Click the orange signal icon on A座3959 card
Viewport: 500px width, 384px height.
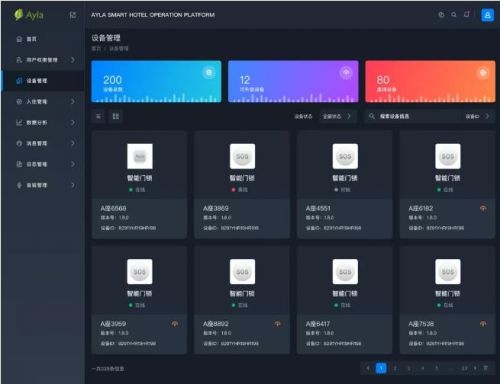pos(175,324)
